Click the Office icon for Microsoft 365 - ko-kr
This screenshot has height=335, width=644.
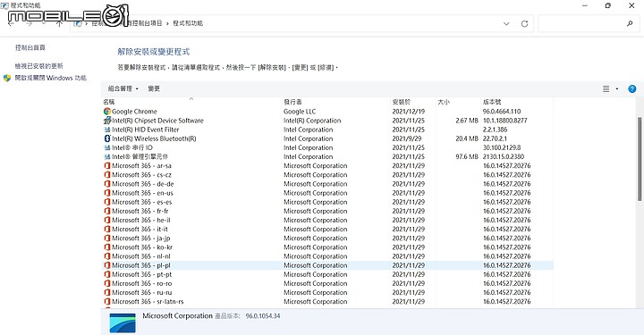tap(107, 247)
